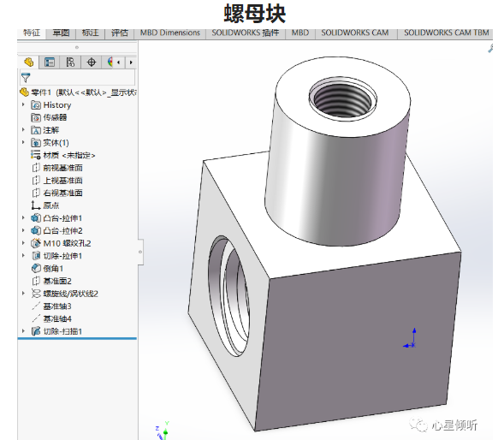Select the 传感器 label
Image resolution: width=504 pixels, height=440 pixels.
click(55, 118)
